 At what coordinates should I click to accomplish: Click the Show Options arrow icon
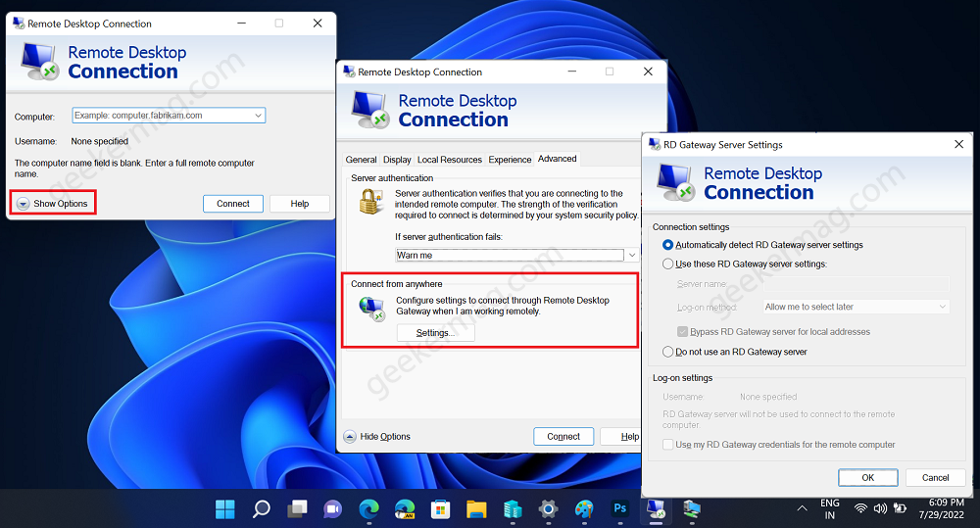(x=24, y=204)
